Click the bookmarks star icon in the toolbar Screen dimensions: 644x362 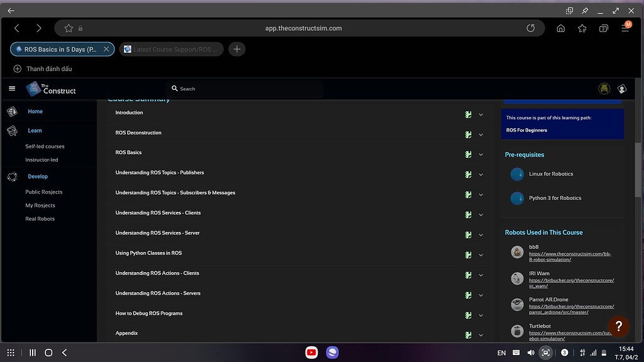[582, 28]
